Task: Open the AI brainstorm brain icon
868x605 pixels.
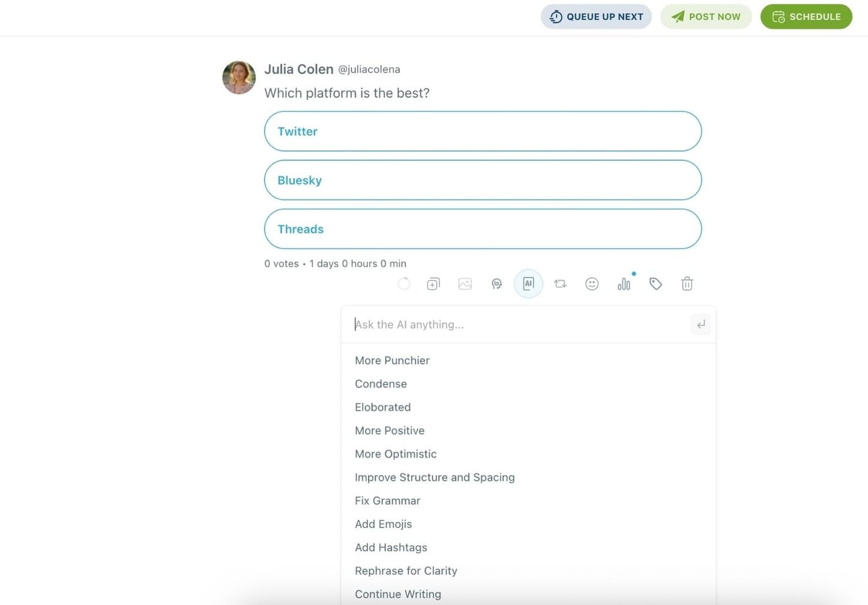Action: click(x=496, y=283)
